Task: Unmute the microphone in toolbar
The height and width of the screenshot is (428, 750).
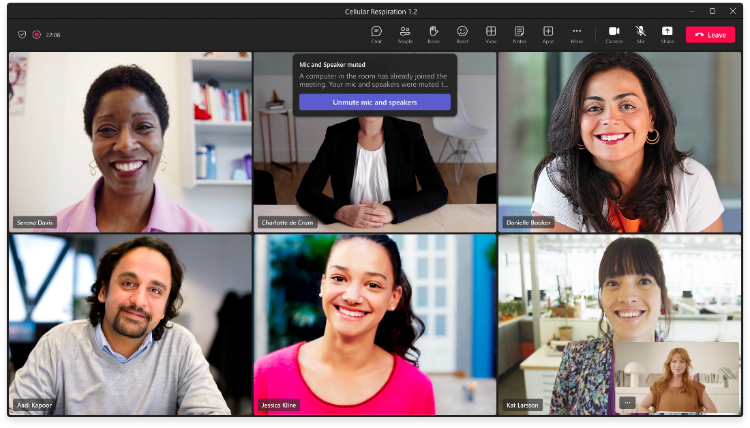Action: (640, 34)
